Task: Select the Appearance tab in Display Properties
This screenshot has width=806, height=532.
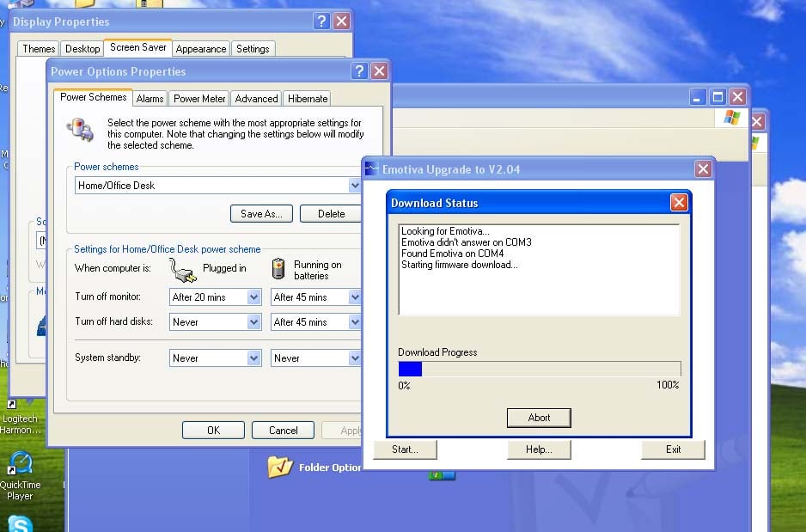Action: point(201,49)
